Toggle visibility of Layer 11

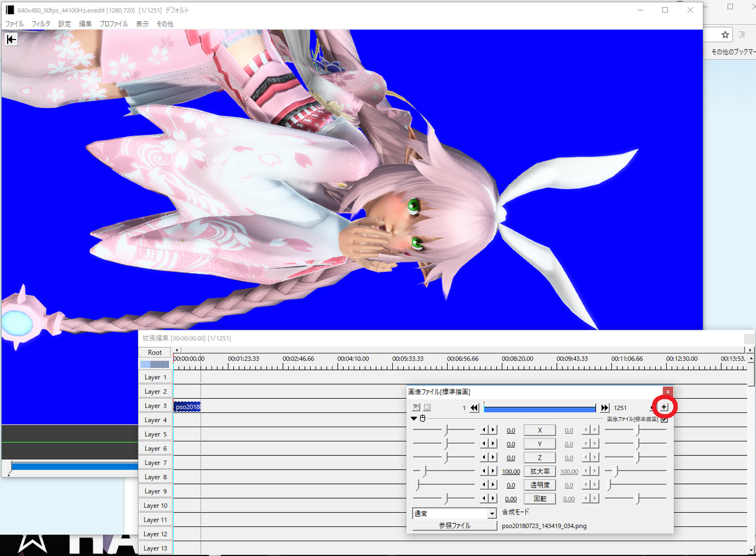[x=155, y=519]
